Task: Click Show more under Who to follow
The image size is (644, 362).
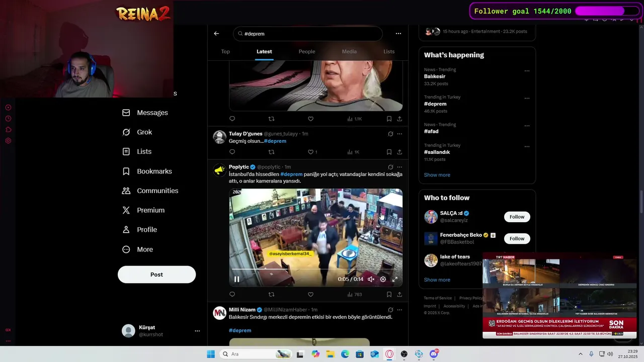Action: (x=437, y=280)
